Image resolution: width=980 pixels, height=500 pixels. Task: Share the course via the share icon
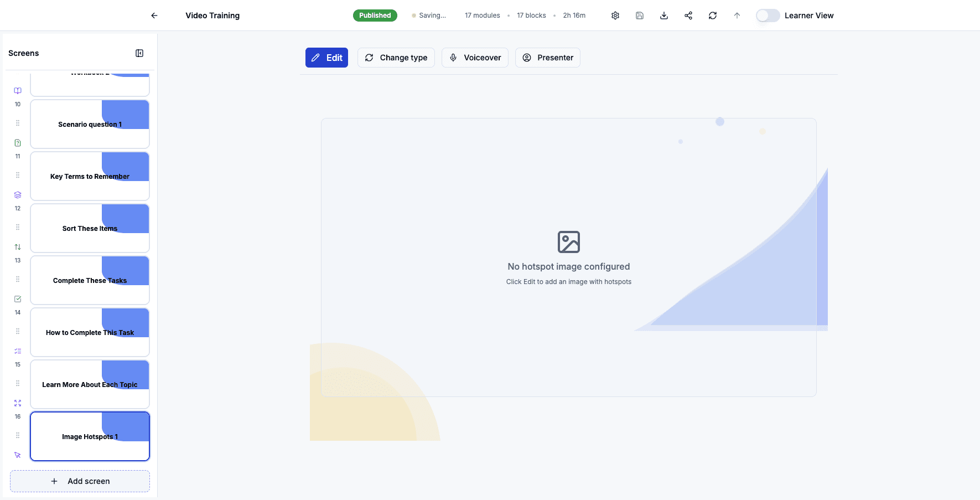click(x=688, y=15)
